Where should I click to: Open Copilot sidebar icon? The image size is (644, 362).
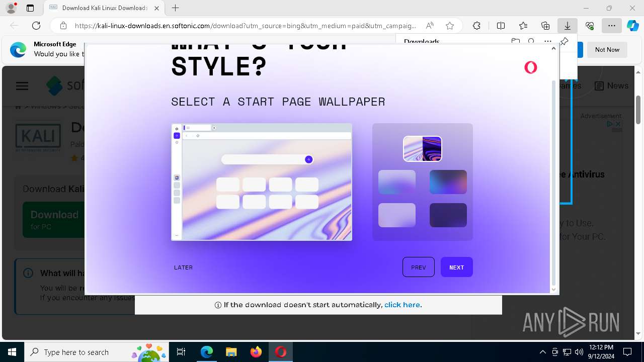pyautogui.click(x=632, y=26)
